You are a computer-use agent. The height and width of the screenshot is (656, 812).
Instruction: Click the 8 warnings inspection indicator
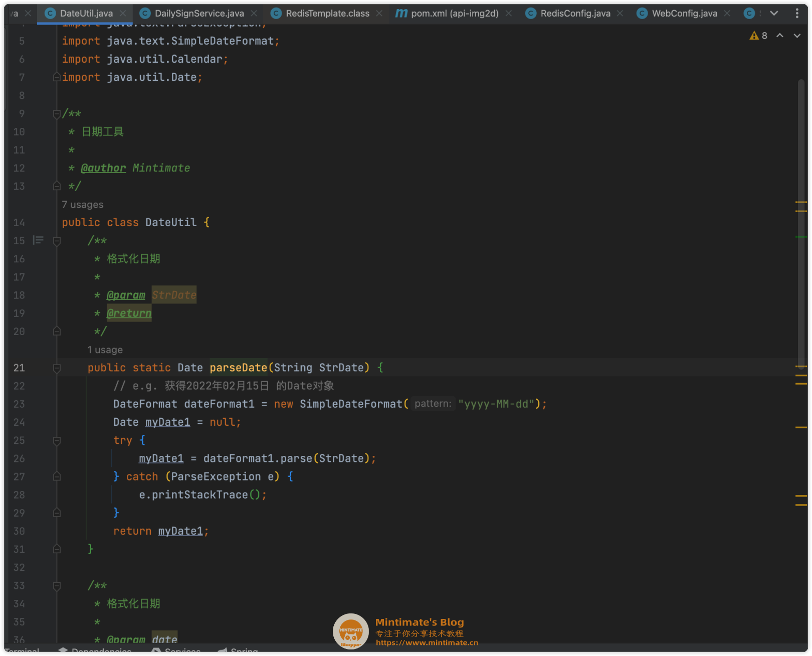tap(758, 36)
